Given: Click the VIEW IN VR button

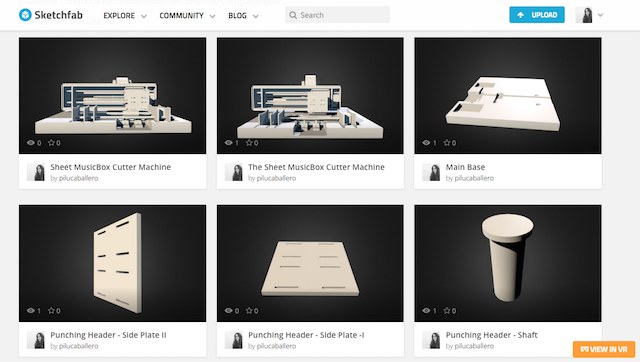Looking at the screenshot, I should pyautogui.click(x=604, y=349).
